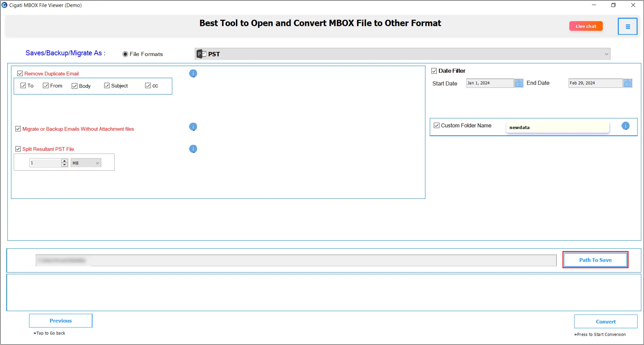Close the Cigati MBOX File Viewer window

633,5
